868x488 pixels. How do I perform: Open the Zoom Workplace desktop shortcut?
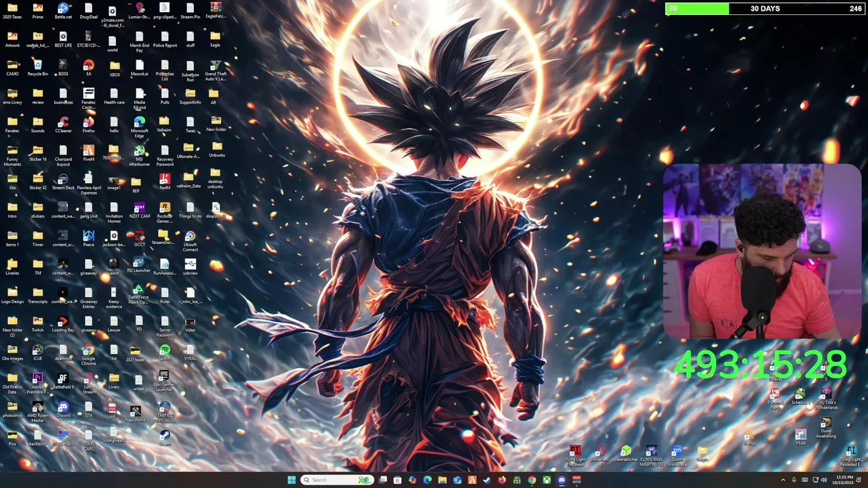pos(677,457)
